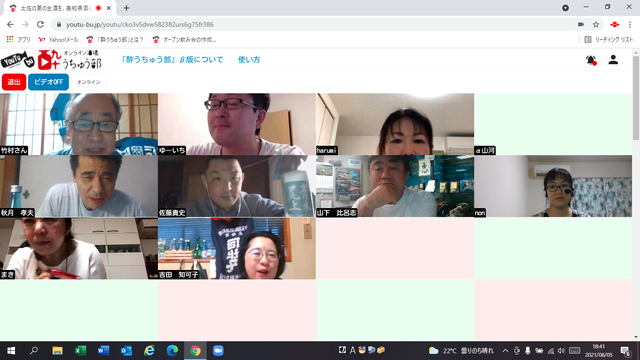Viewport: 640px width, 360px height.
Task: Open 「酔うちゅう部」β版について link
Action: coord(172,60)
